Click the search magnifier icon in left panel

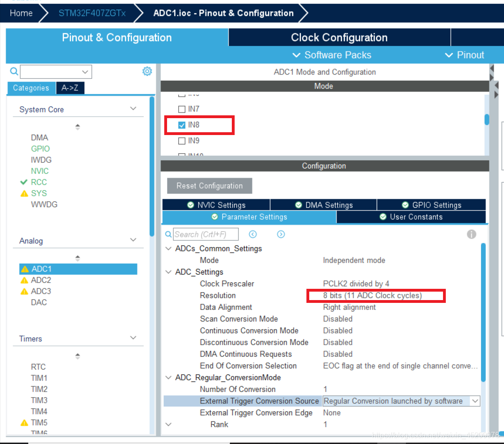(x=14, y=71)
